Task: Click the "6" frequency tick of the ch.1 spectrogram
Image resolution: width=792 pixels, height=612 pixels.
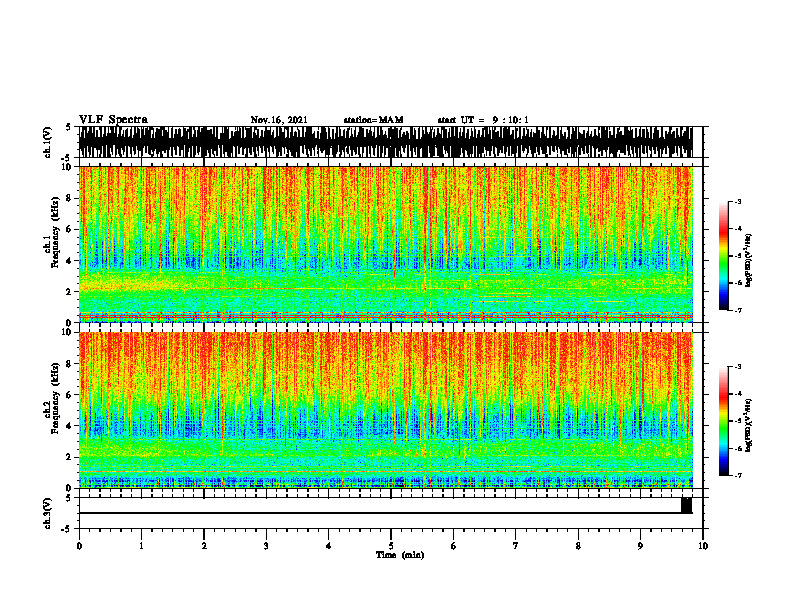Action: (70, 229)
